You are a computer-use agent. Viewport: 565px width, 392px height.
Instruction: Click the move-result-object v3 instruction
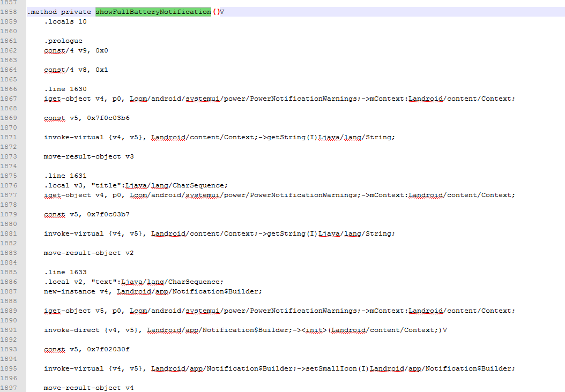pyautogui.click(x=88, y=156)
